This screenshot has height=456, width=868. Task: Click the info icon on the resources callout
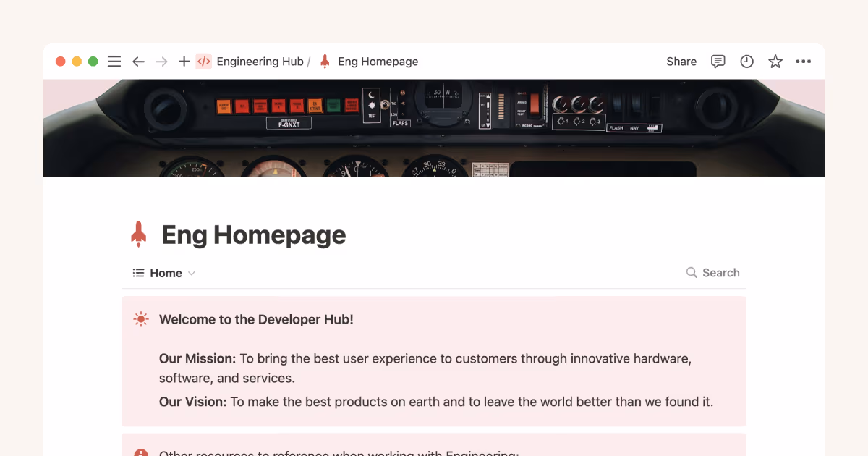click(x=140, y=452)
